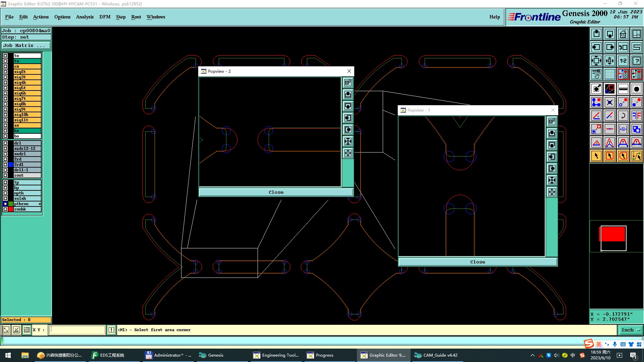Open the Inch units dropdown
This screenshot has height=362, width=644.
(x=631, y=330)
